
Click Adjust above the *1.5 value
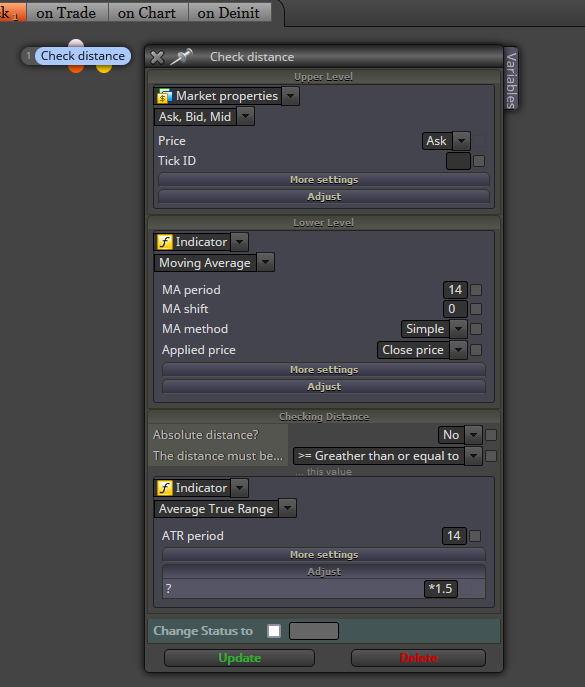click(324, 571)
